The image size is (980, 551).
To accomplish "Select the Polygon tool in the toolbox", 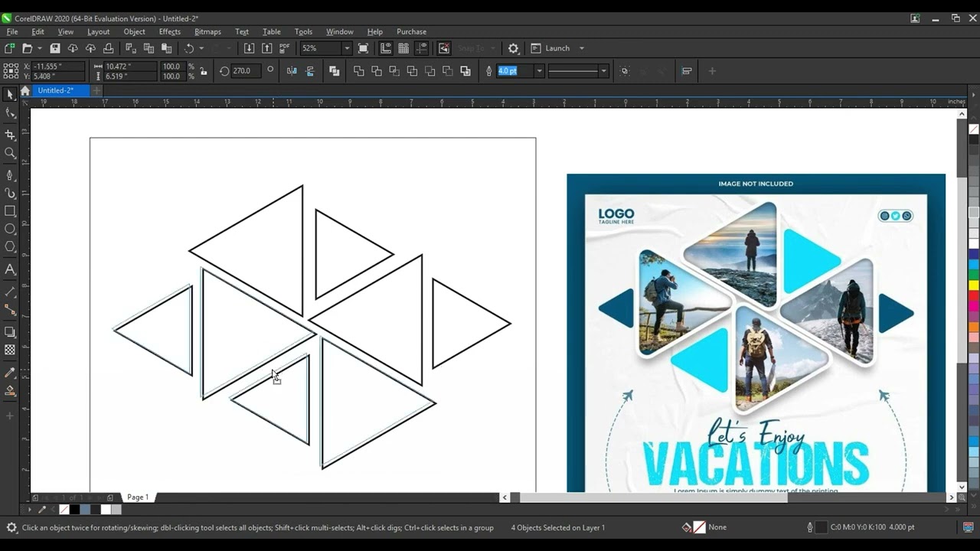I will pyautogui.click(x=10, y=246).
